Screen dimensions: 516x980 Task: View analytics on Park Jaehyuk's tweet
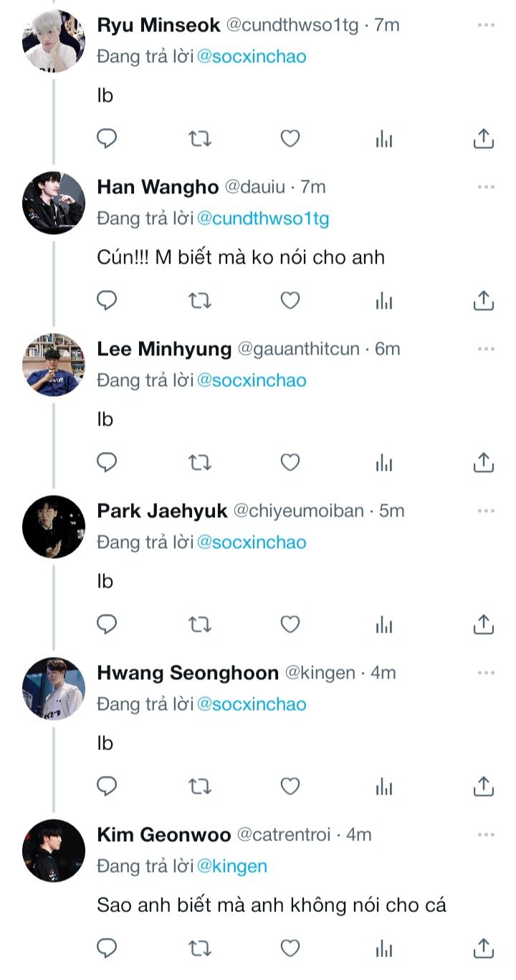tap(384, 625)
